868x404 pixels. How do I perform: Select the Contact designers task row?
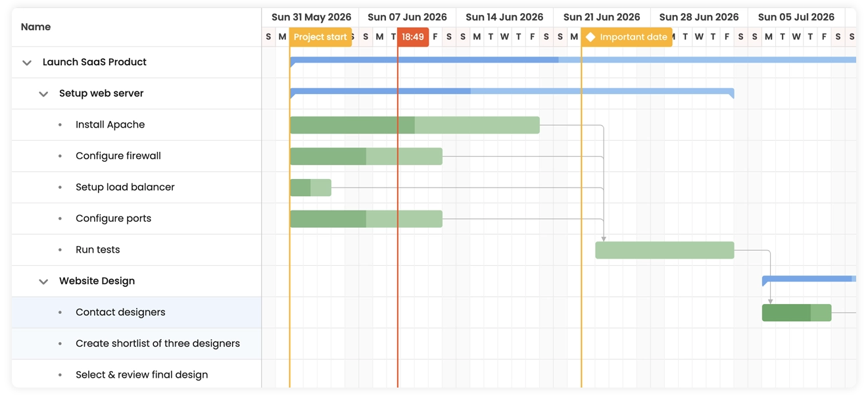(137, 313)
